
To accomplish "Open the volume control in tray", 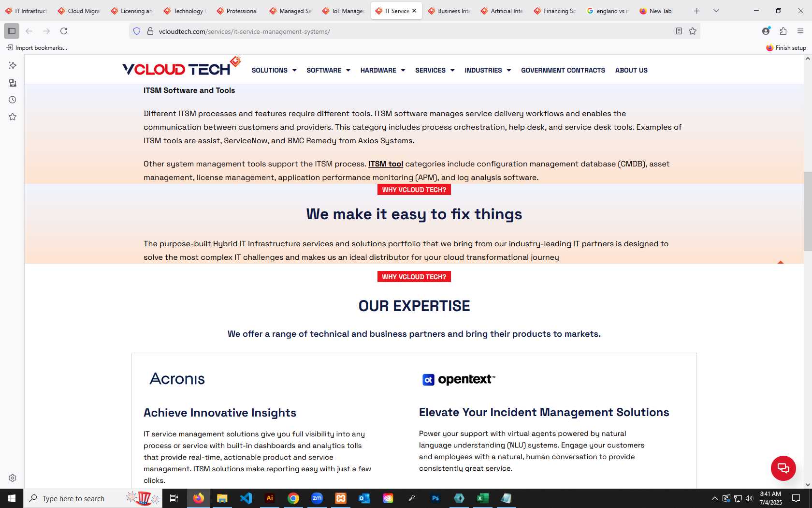I will pos(749,498).
